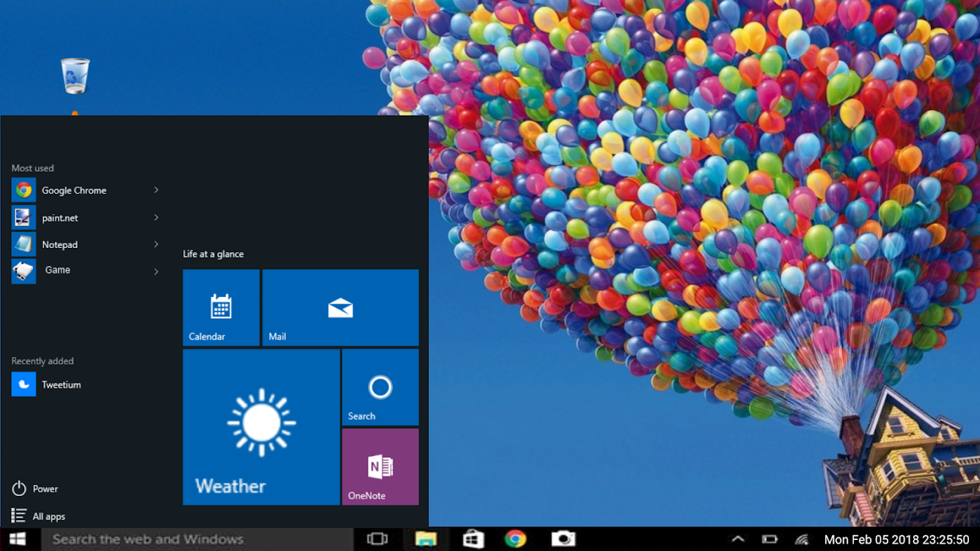The image size is (980, 551).
Task: Click the taskbar date and time
Action: click(x=897, y=540)
